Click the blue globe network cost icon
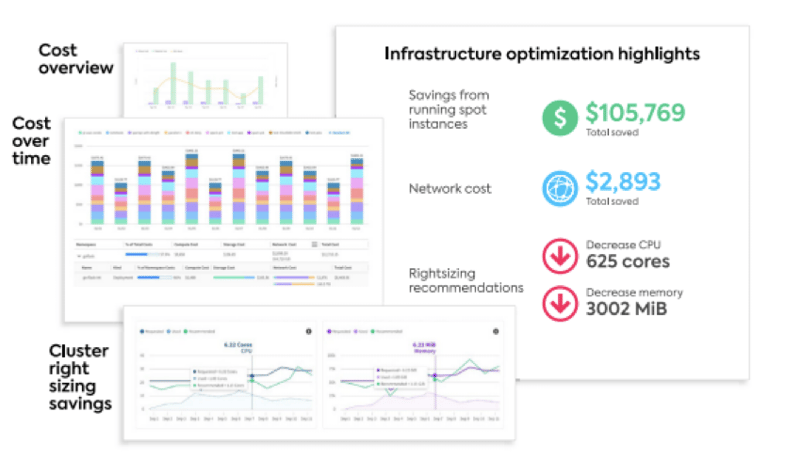Image resolution: width=801 pixels, height=459 pixels. point(560,187)
